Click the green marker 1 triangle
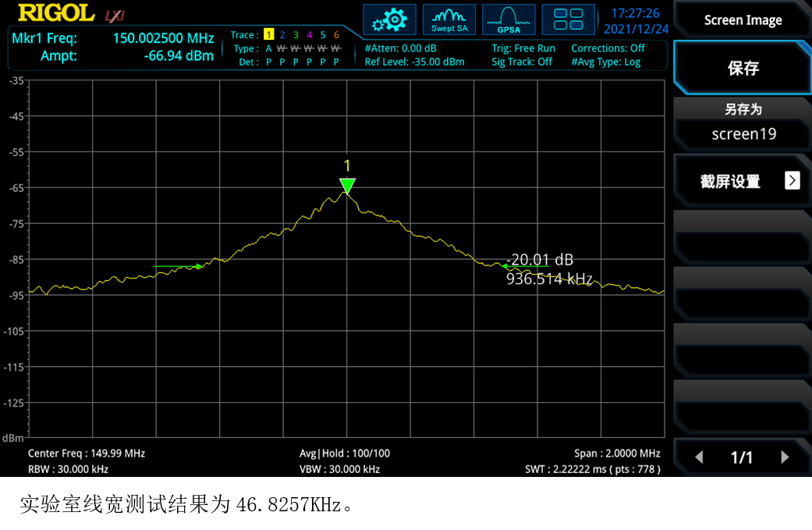The width and height of the screenshot is (812, 530). [347, 186]
